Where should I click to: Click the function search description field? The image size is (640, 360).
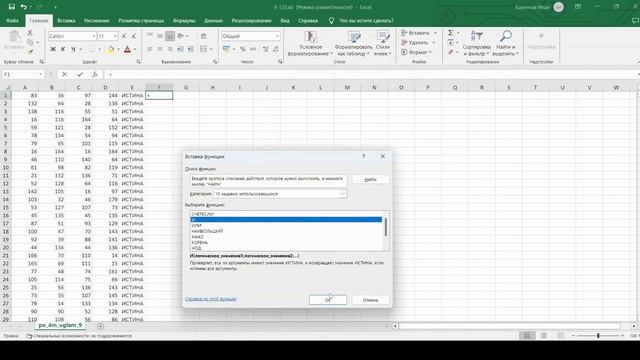[269, 181]
